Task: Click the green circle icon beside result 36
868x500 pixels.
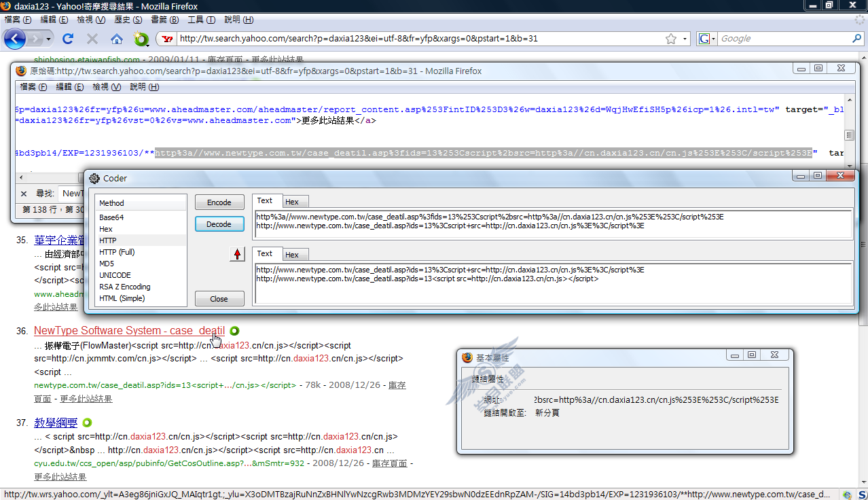Action: (x=234, y=331)
